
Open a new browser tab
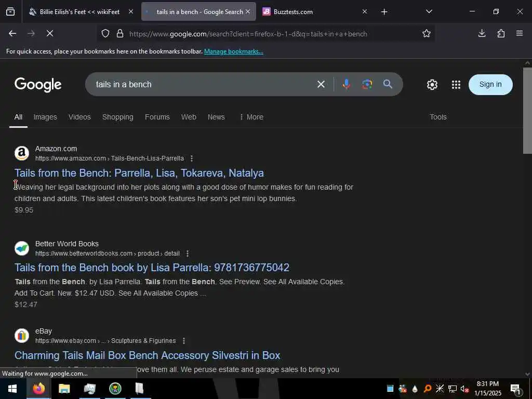tap(384, 12)
